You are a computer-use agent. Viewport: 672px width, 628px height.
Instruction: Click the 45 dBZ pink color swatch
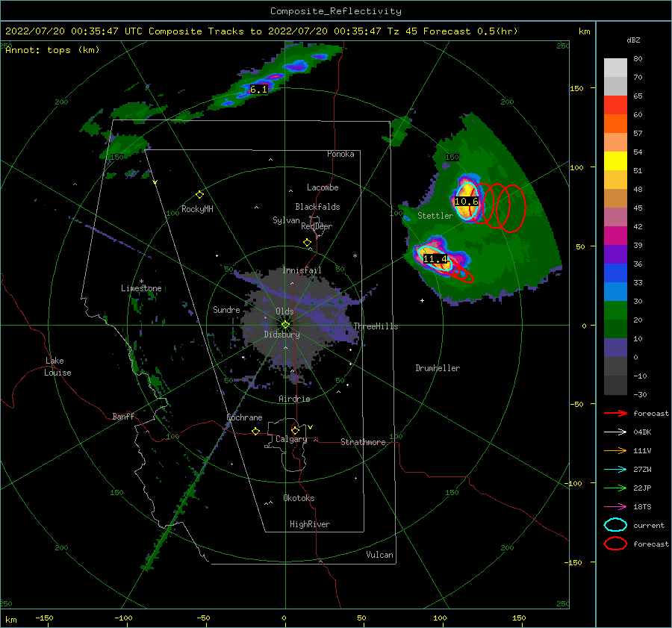pyautogui.click(x=615, y=217)
